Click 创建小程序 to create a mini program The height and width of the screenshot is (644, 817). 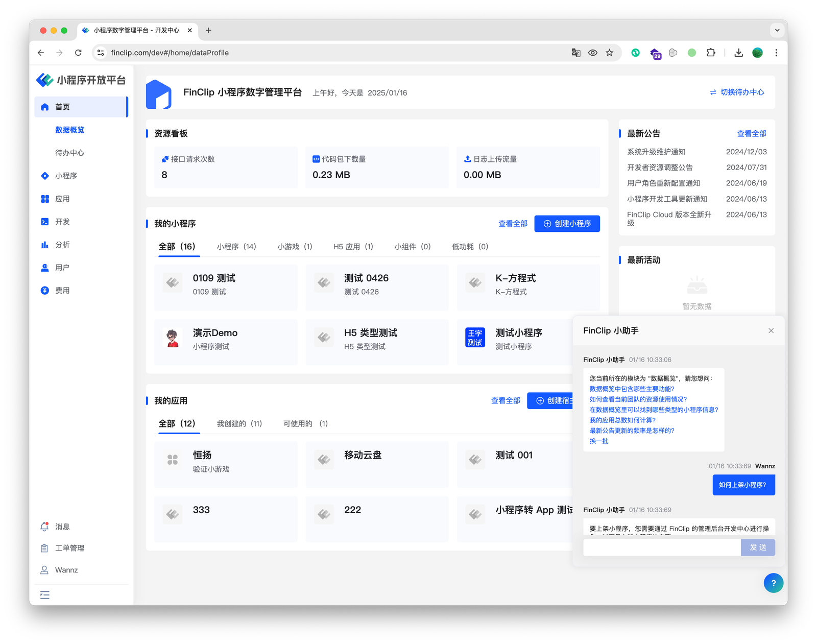[x=567, y=223]
